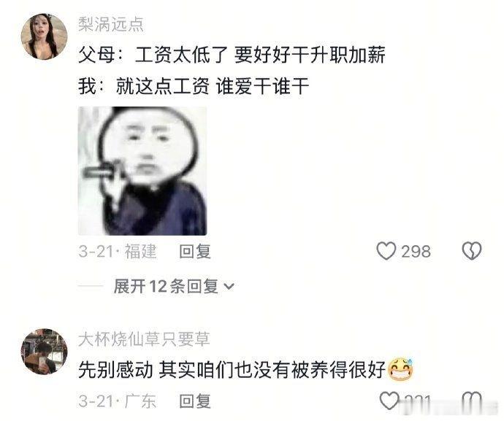Like the 大杯烧仙草只要草 comment
The height and width of the screenshot is (421, 504).
389,401
